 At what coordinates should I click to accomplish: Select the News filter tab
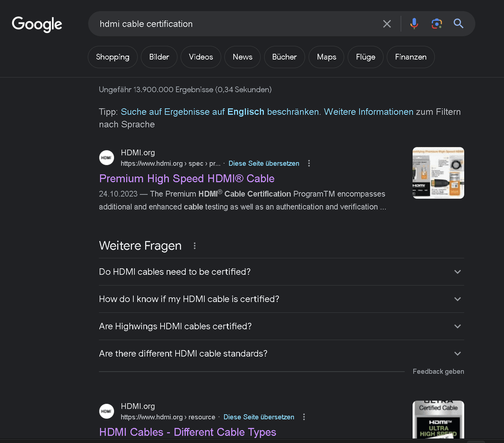(242, 57)
